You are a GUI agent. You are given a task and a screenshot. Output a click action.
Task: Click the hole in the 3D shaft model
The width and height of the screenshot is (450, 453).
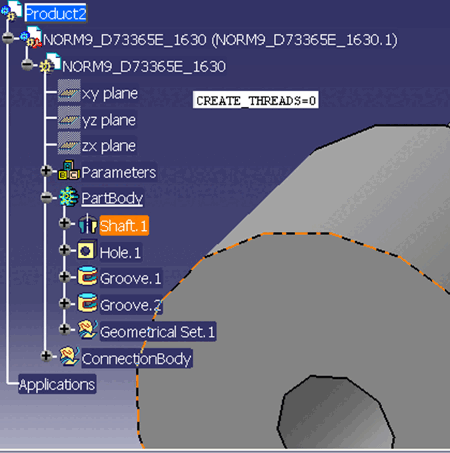point(336,412)
